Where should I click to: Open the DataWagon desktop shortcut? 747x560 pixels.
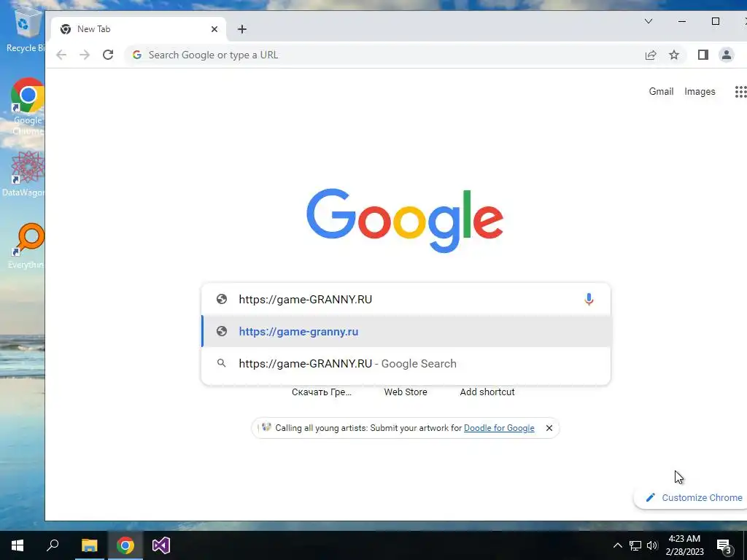point(24,174)
